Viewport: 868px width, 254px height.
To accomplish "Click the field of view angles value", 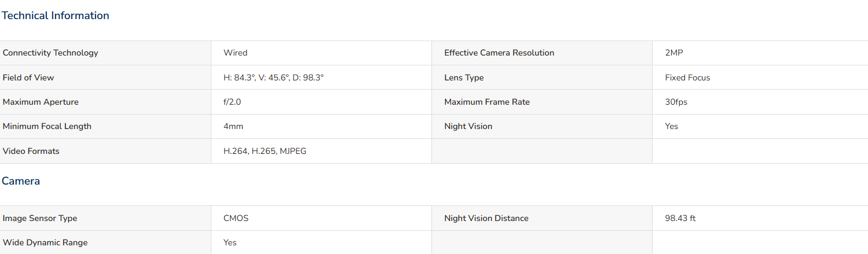I will 273,78.
